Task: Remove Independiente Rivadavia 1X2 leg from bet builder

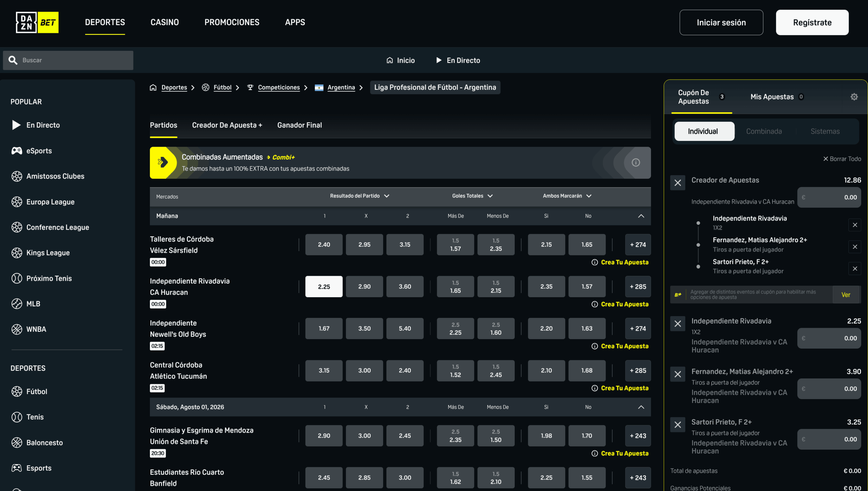Action: pyautogui.click(x=855, y=225)
